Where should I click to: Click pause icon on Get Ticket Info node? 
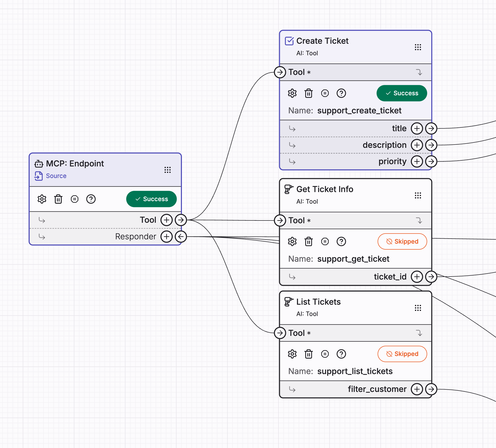pos(325,242)
